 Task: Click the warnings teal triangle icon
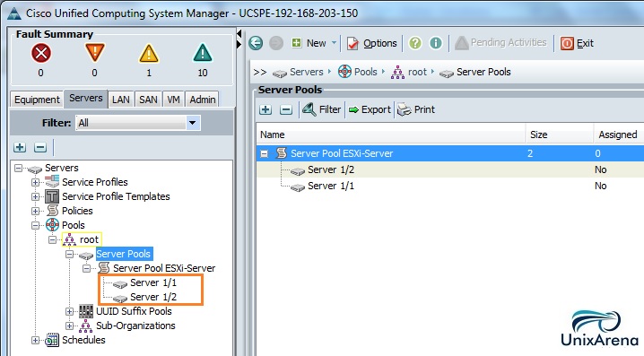tap(203, 54)
